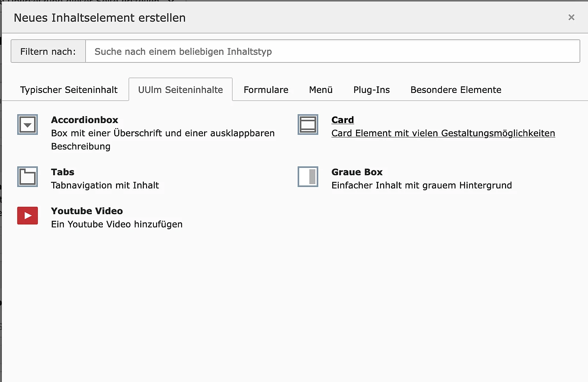Choose the Accordionbox title link
Viewport: 588px width, 382px height.
tap(84, 120)
